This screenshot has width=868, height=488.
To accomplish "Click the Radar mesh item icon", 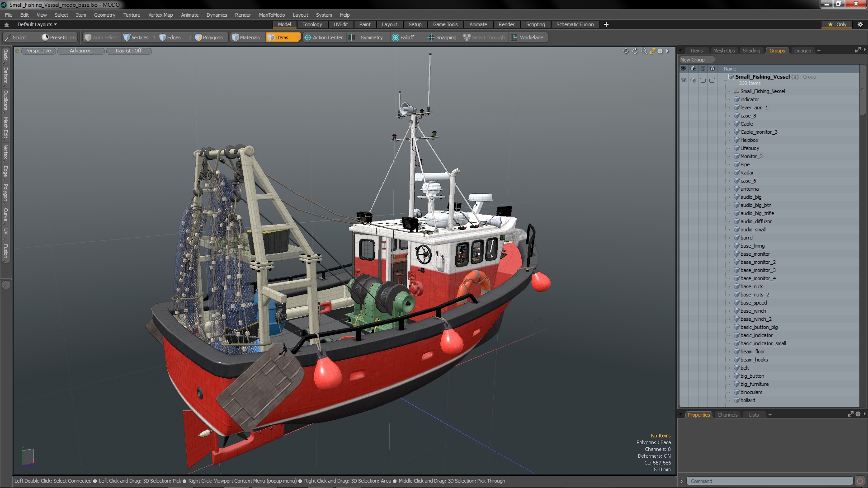I will click(x=736, y=173).
